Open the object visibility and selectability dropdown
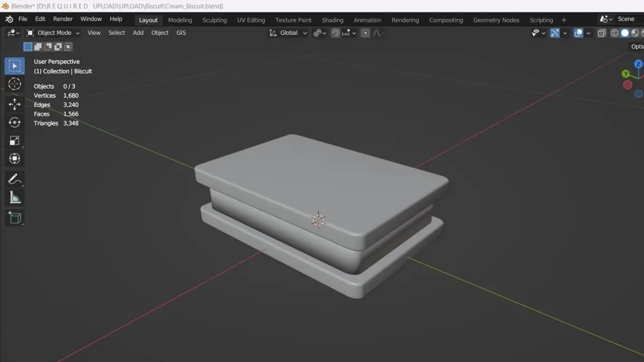 coord(538,33)
